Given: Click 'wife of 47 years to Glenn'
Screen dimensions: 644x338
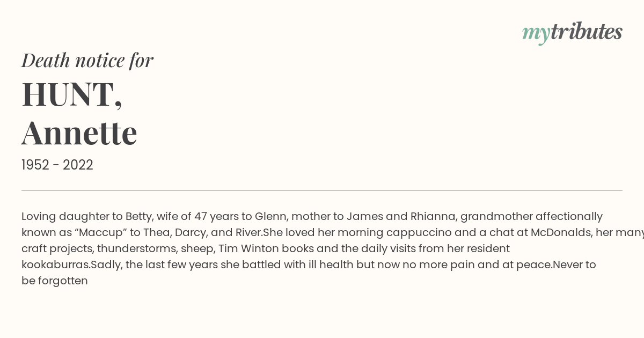Looking at the screenshot, I should coord(221,216).
